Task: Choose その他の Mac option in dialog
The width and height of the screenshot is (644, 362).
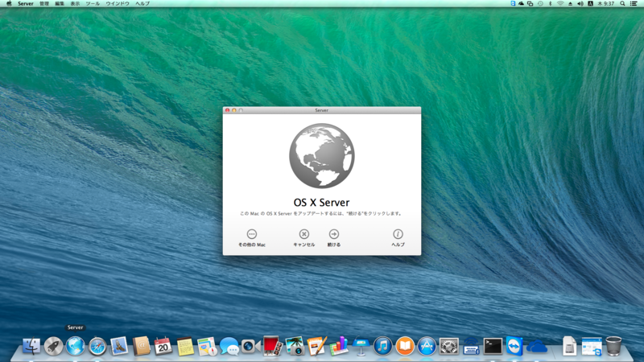Action: tap(252, 237)
